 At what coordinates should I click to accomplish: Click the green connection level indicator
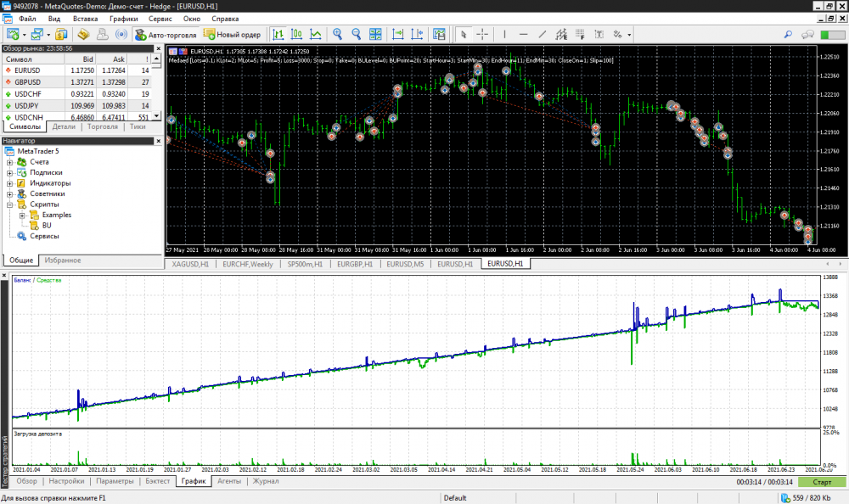pos(832,35)
